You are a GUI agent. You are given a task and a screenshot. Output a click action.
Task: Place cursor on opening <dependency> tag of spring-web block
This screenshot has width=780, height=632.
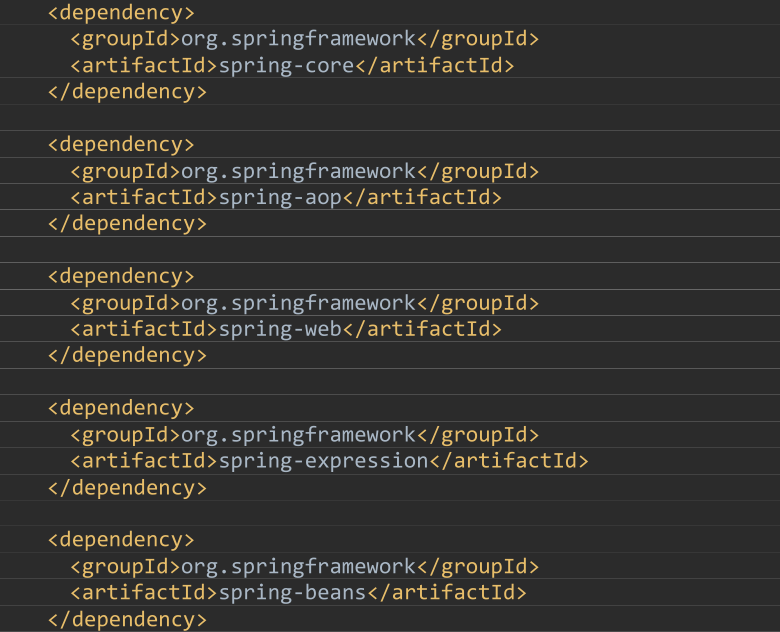pos(121,277)
